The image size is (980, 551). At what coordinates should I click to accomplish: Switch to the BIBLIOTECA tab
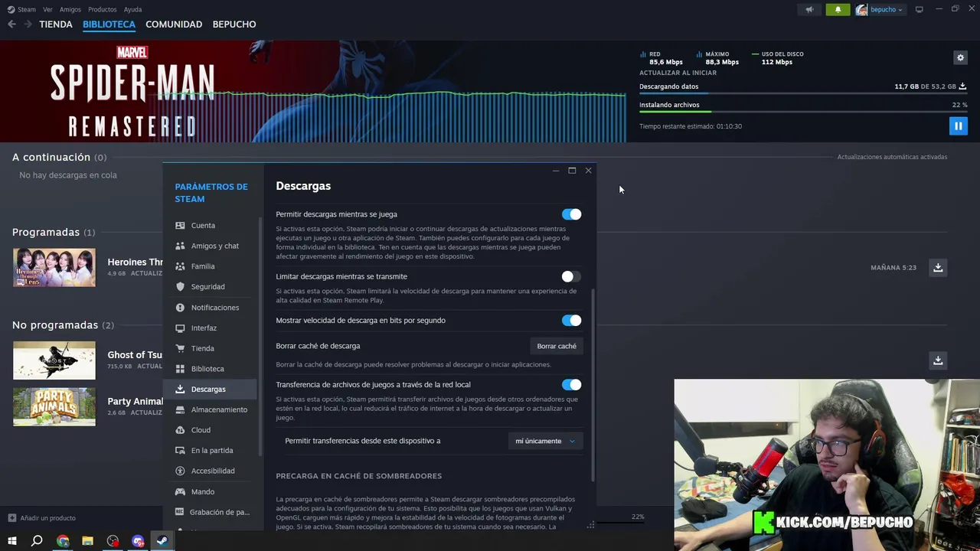click(109, 24)
